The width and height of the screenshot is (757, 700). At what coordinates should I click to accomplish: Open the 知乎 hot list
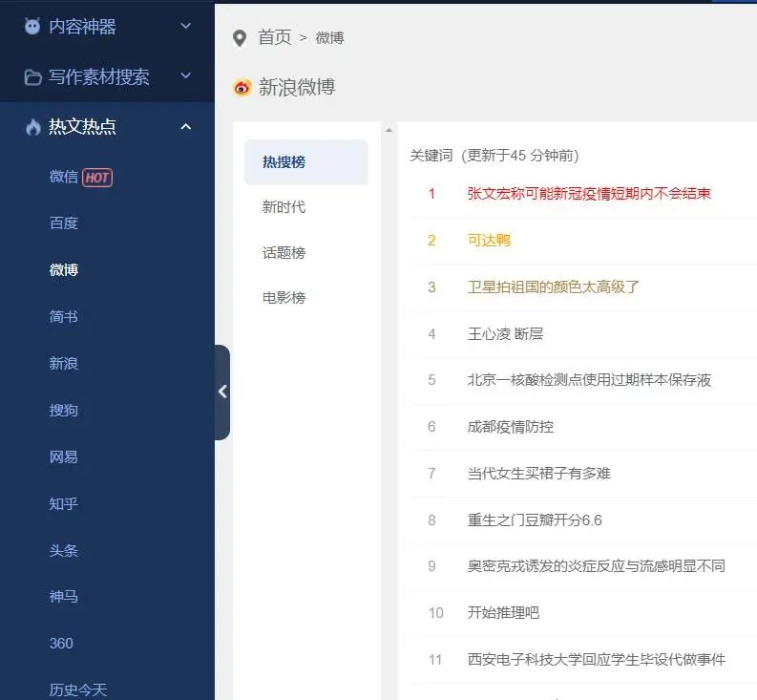pos(64,503)
